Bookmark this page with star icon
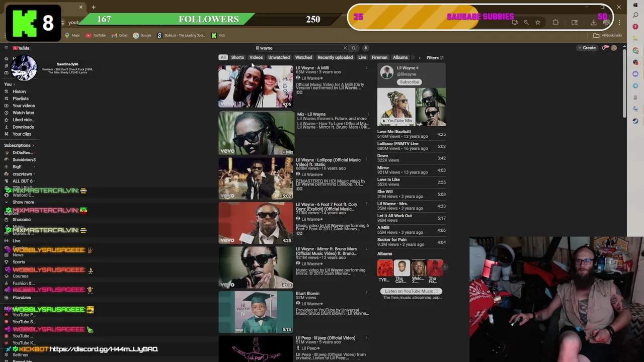644x362 pixels. (538, 23)
